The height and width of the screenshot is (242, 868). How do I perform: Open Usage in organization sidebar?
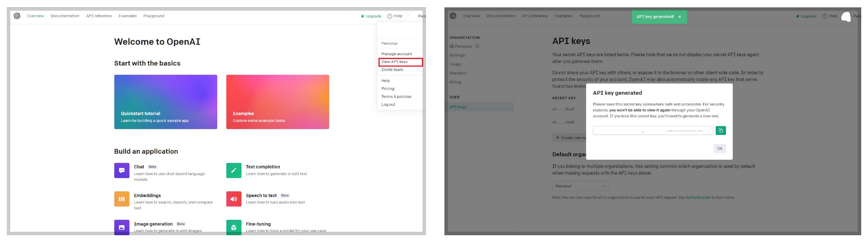(x=455, y=64)
